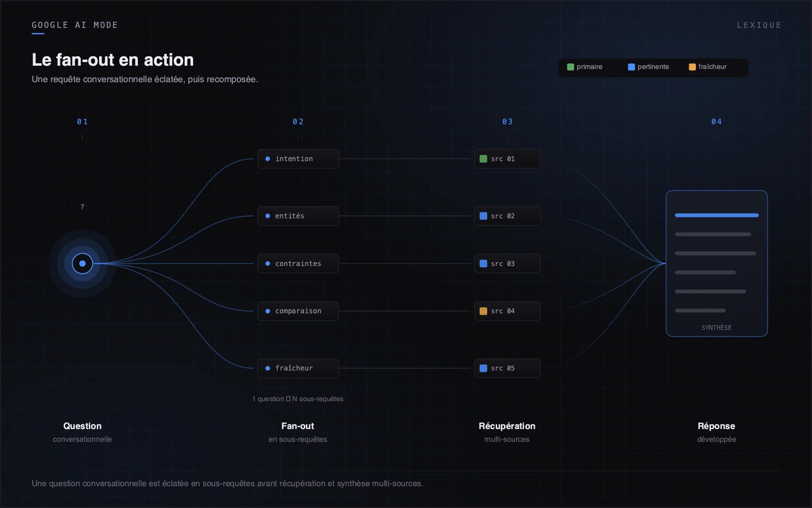Open the LEXIQUE link

[759, 25]
